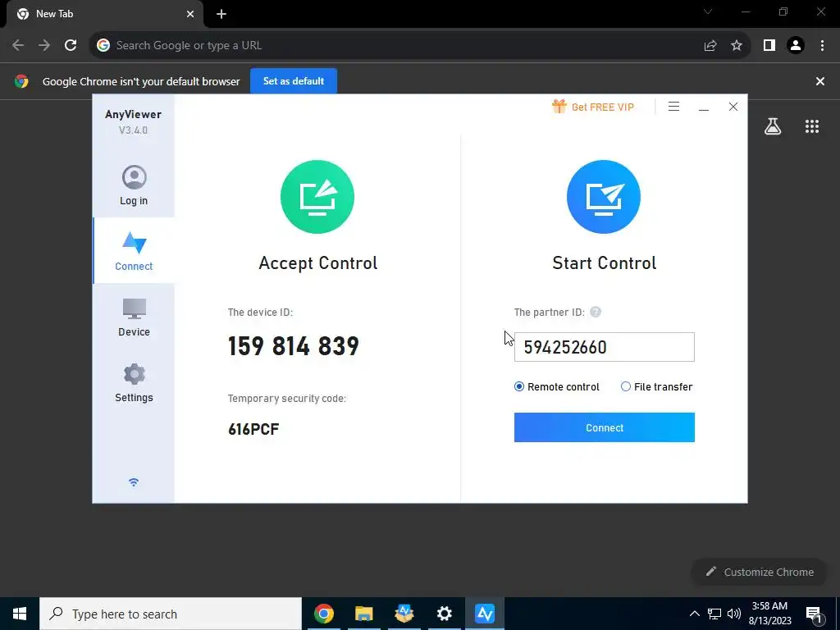Open the Log in section in AnyViewer
This screenshot has height=630, width=840.
click(134, 185)
